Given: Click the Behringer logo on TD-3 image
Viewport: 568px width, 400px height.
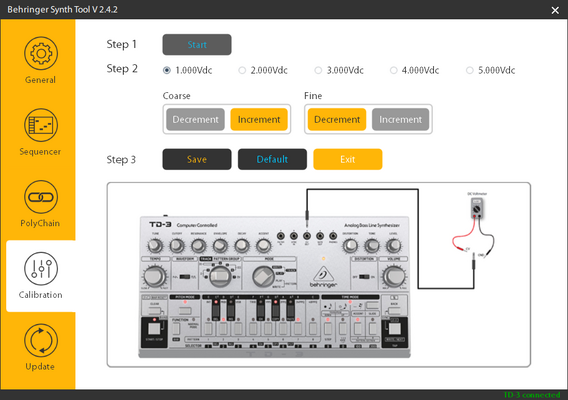Looking at the screenshot, I should pyautogui.click(x=323, y=277).
